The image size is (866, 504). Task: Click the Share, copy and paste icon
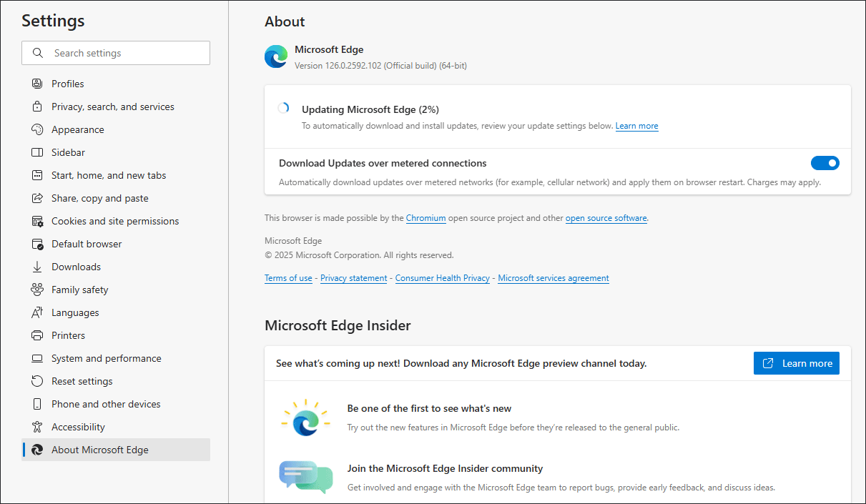[37, 198]
